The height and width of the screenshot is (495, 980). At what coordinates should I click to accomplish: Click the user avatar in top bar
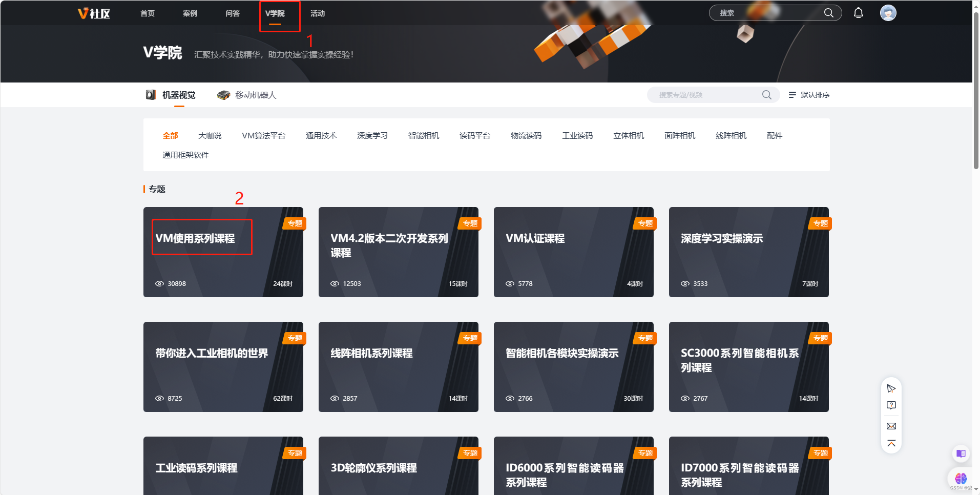(889, 13)
